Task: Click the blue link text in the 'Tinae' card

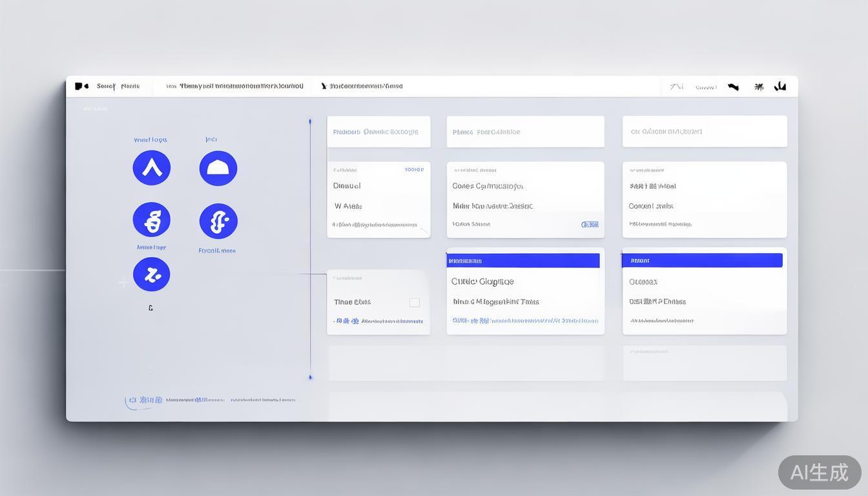Action: 378,321
